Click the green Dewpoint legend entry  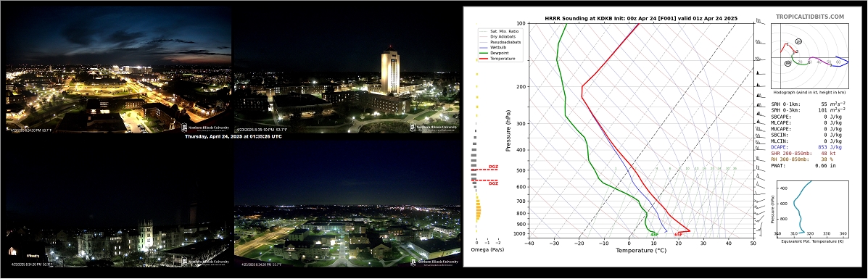pyautogui.click(x=496, y=53)
